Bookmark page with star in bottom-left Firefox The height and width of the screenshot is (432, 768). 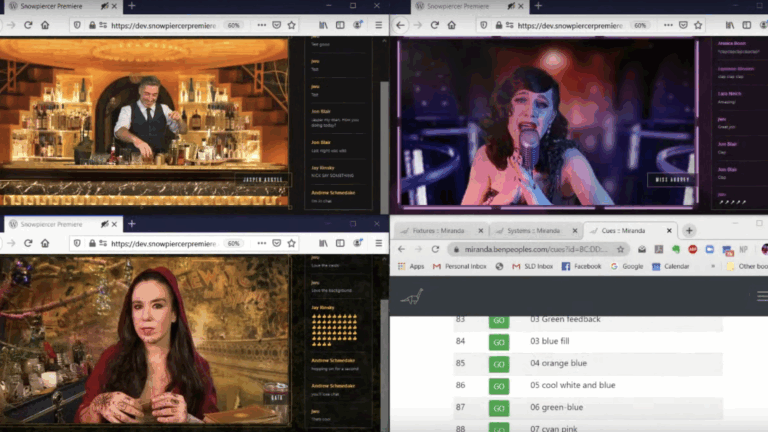tap(292, 243)
